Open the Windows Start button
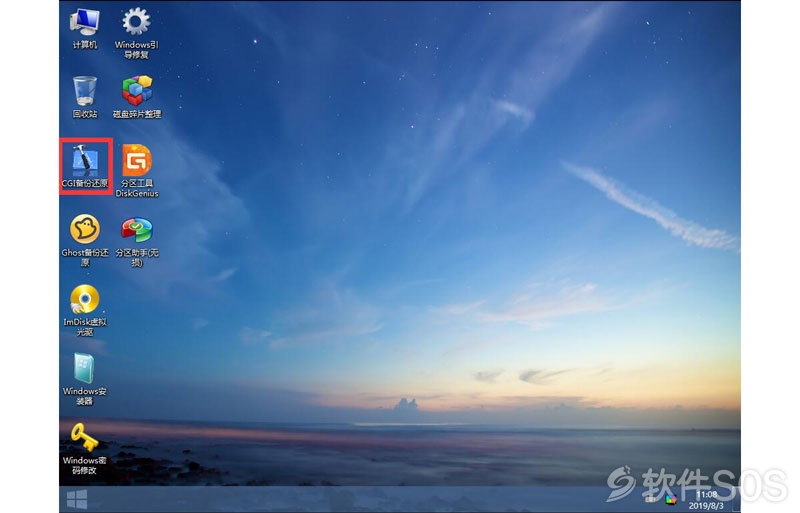Image resolution: width=800 pixels, height=513 pixels. (77, 499)
